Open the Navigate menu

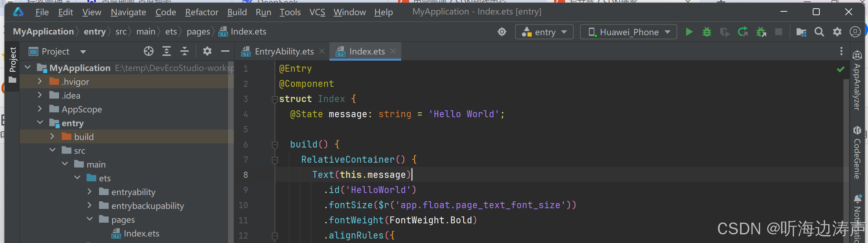(x=128, y=12)
